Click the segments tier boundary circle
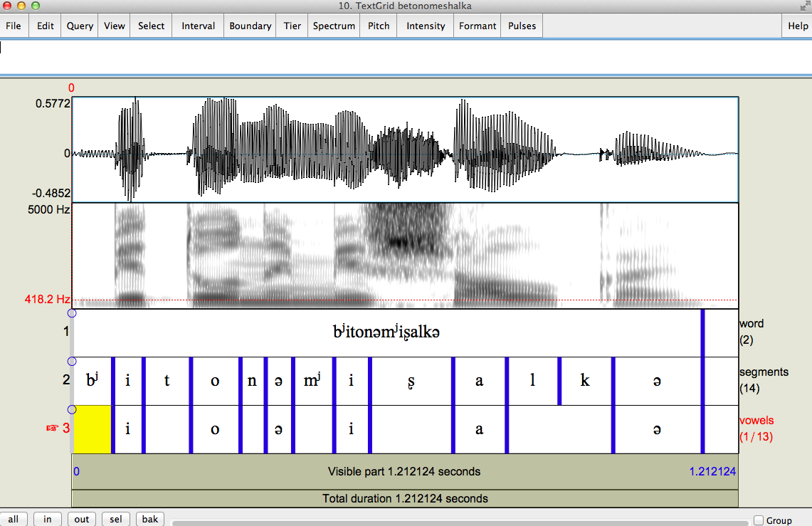 tap(72, 362)
